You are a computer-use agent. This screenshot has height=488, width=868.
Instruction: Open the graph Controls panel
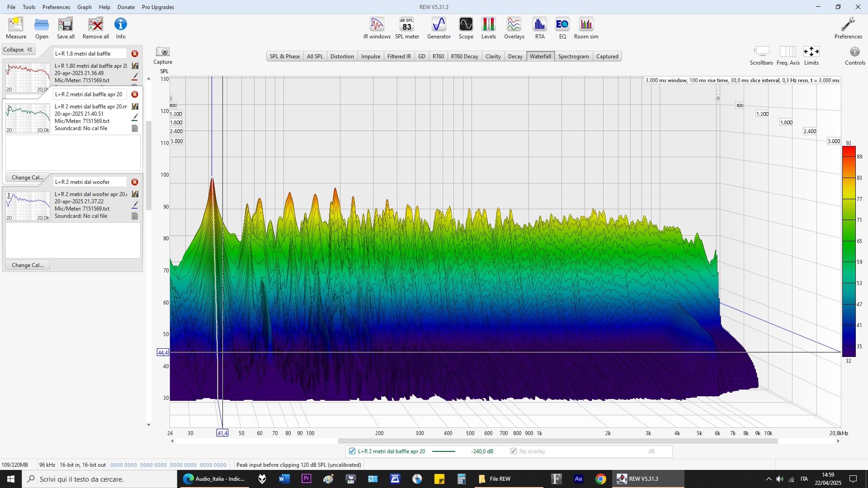click(x=854, y=52)
